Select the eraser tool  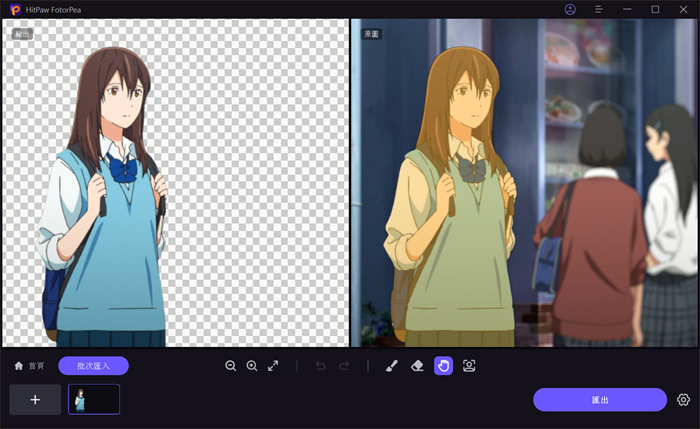pos(418,366)
